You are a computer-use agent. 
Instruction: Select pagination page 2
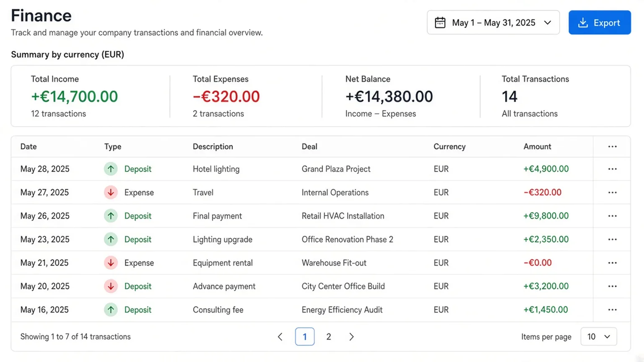click(329, 337)
